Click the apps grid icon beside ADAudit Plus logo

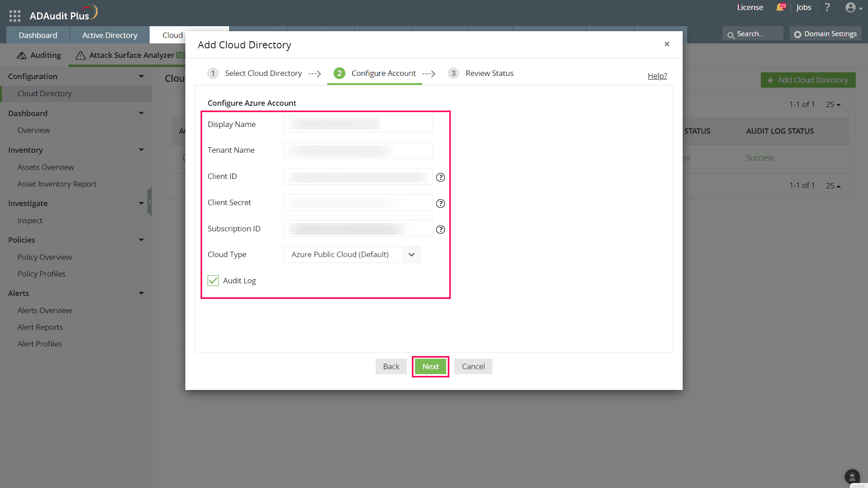(14, 15)
